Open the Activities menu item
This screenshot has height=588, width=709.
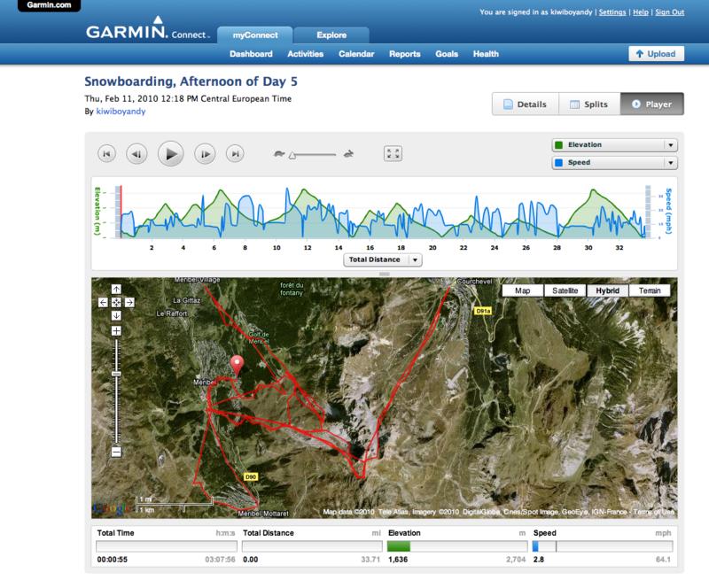tap(305, 54)
